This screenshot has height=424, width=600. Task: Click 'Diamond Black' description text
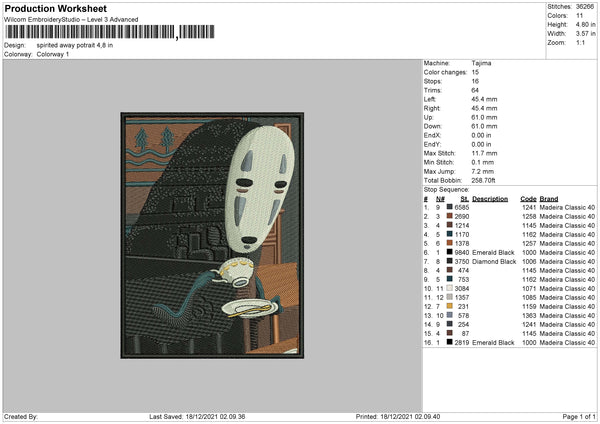494,262
